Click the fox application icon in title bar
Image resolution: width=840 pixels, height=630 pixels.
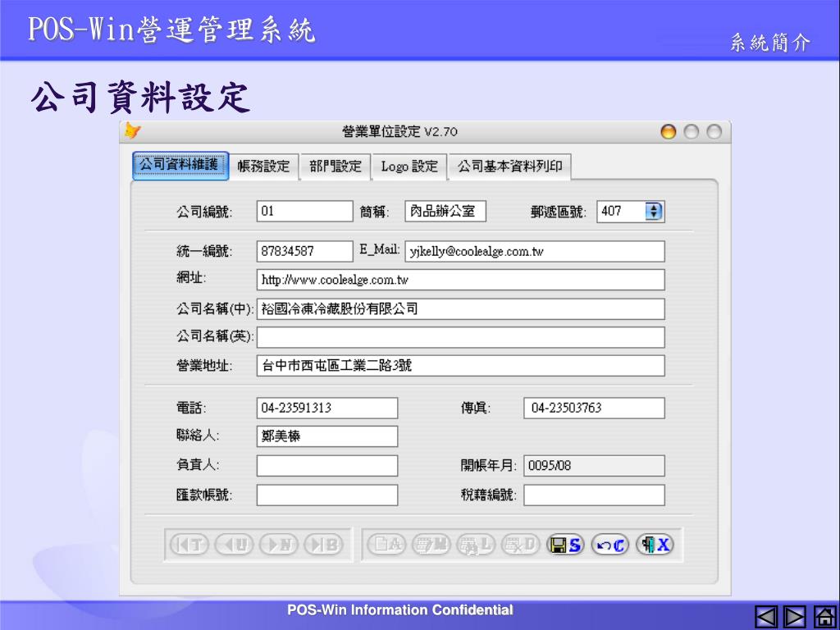pos(132,130)
